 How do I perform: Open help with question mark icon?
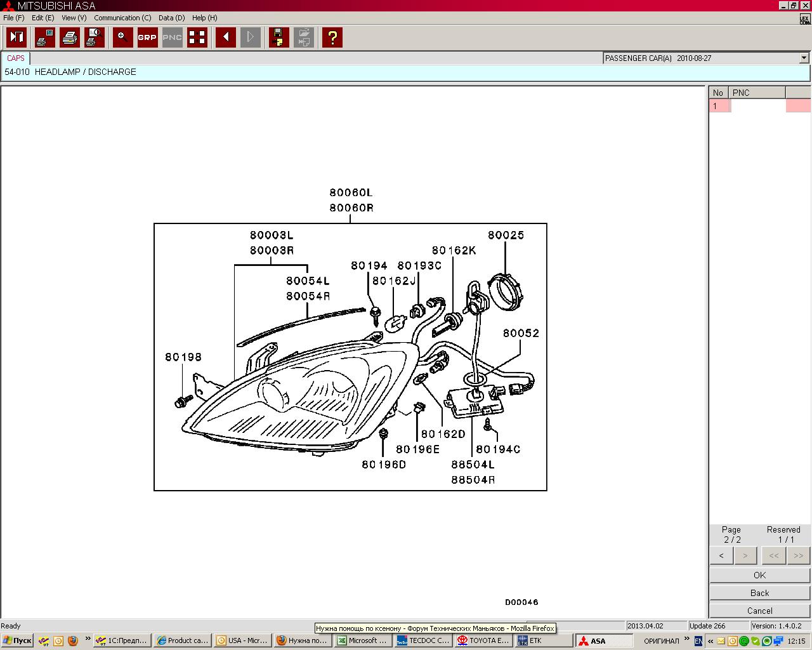(332, 37)
